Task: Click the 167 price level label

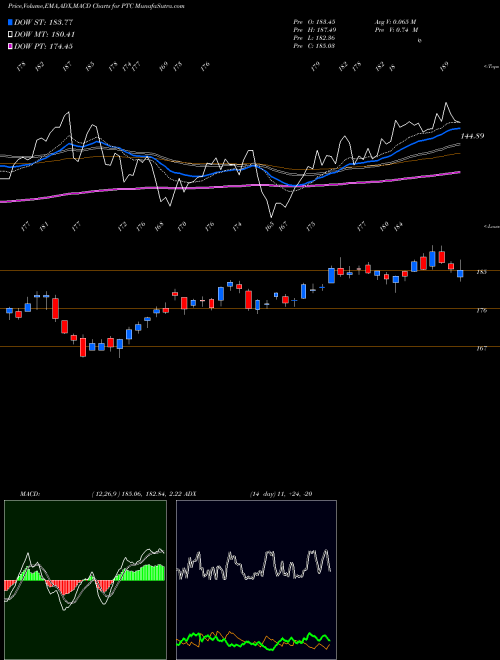Action: [481, 349]
